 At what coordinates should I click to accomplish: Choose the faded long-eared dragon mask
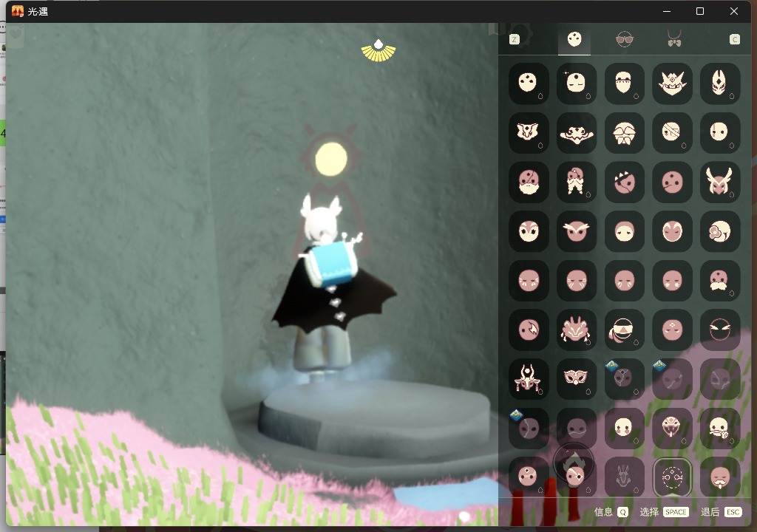(624, 477)
